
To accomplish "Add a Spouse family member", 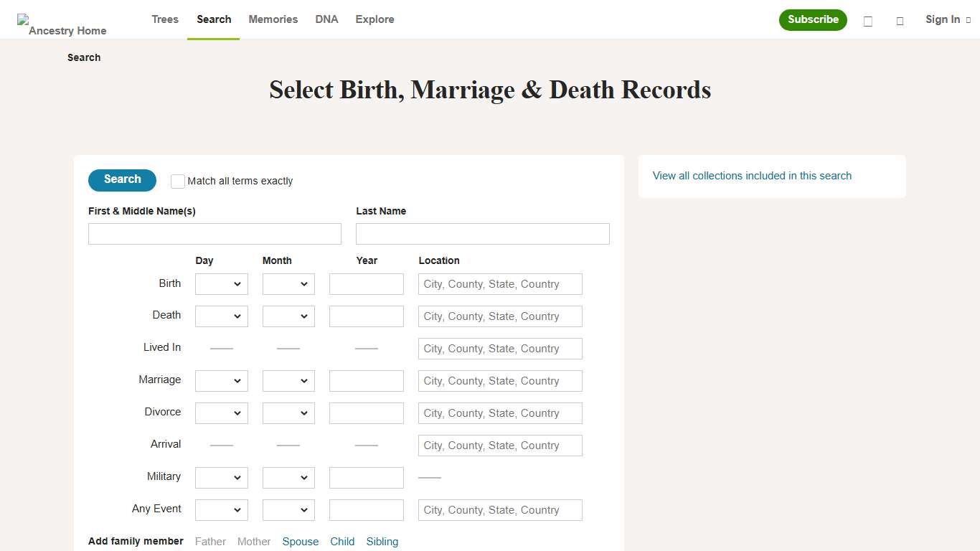I will point(300,542).
